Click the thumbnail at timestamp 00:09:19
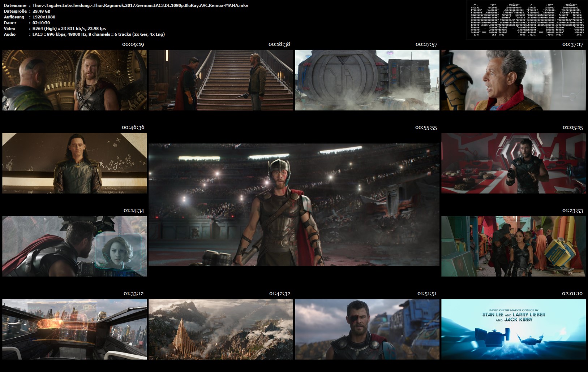The height and width of the screenshot is (372, 588). [74, 80]
